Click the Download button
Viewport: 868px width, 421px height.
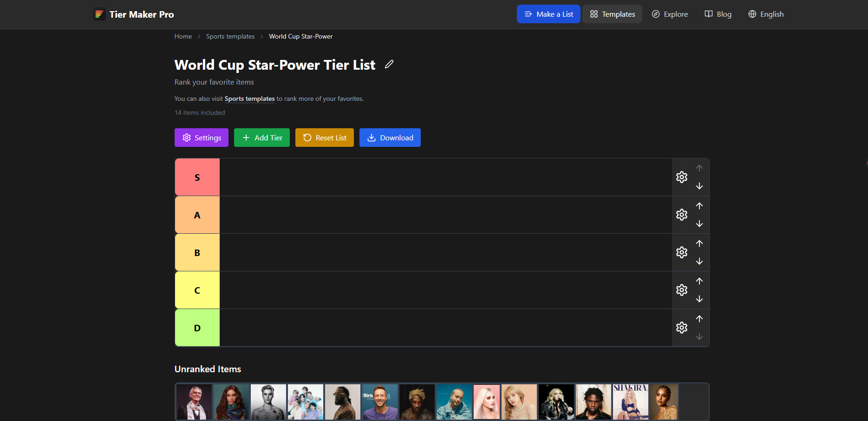click(390, 138)
